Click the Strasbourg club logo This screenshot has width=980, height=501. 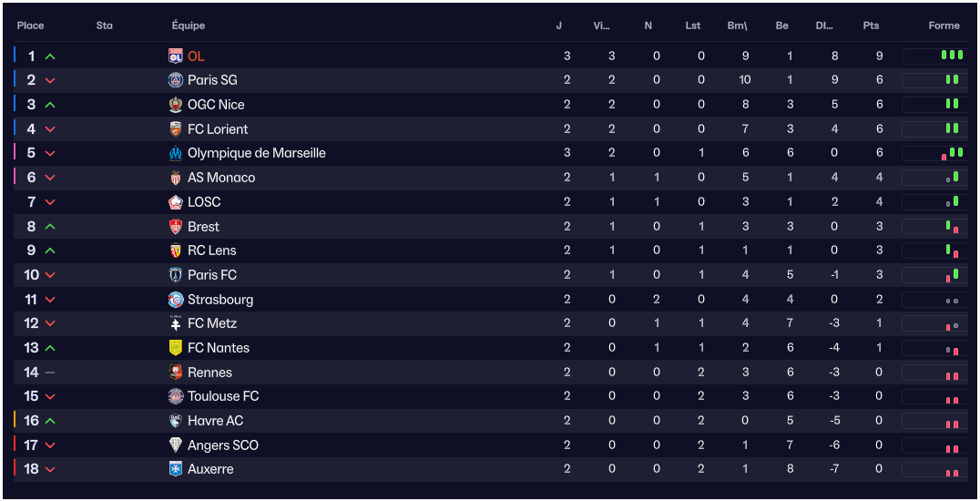[176, 300]
